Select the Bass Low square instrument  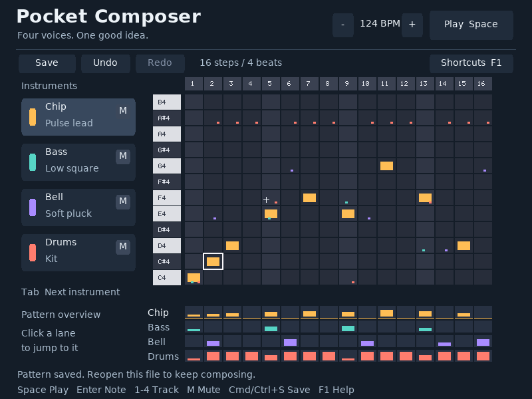78,162
